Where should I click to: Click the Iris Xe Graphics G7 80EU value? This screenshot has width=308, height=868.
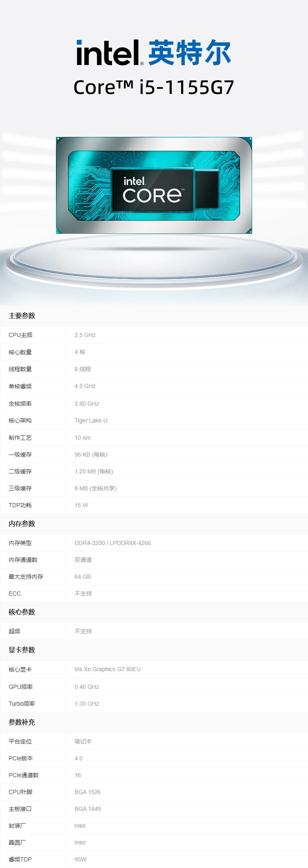tap(108, 669)
